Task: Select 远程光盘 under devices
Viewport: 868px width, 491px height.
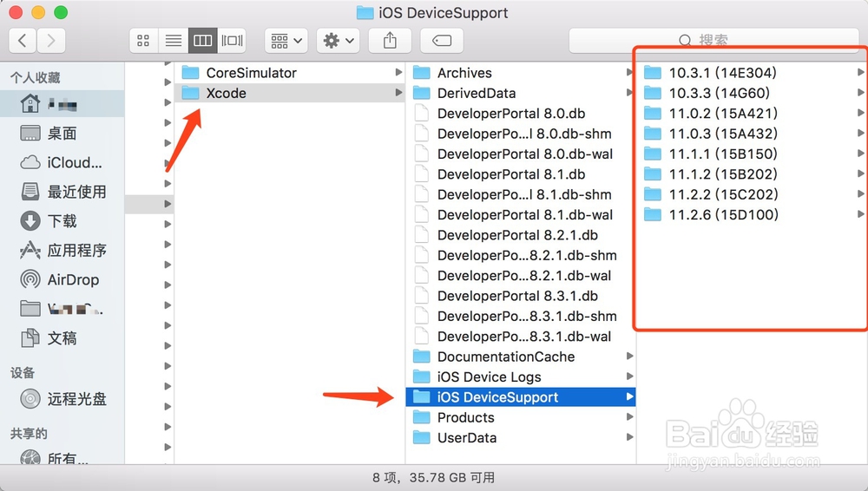Action: [62, 398]
